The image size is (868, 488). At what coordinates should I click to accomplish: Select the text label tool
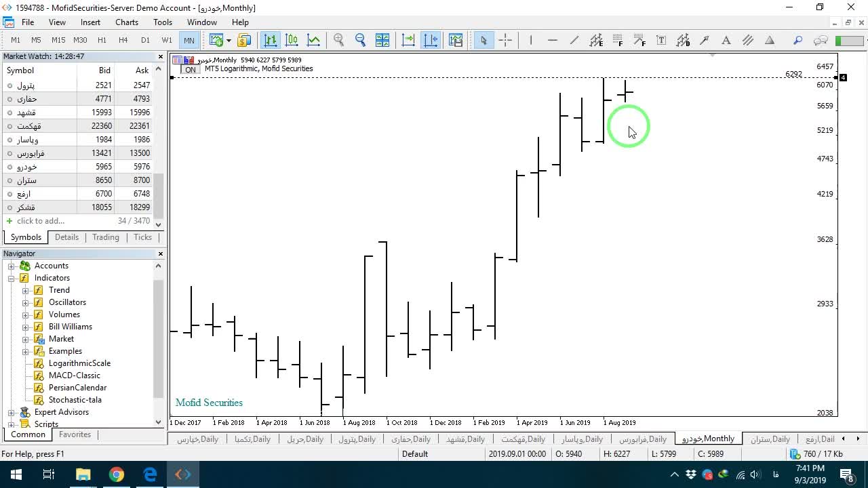pos(661,40)
